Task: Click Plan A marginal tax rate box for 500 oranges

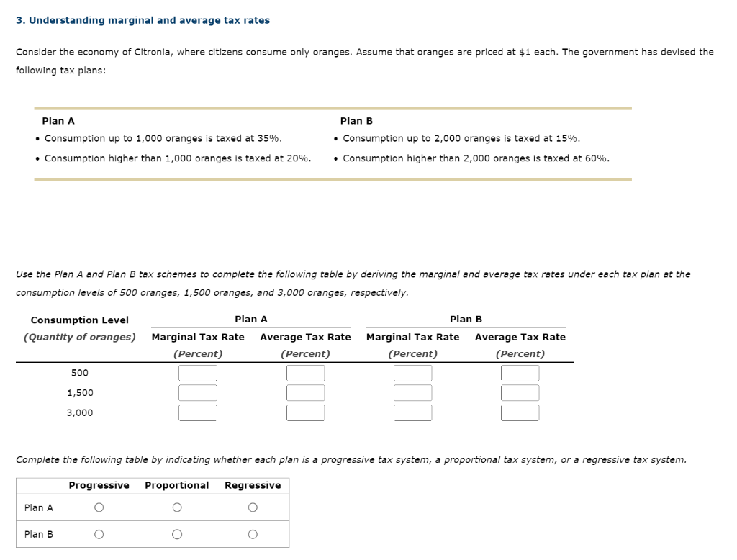Action: point(198,373)
